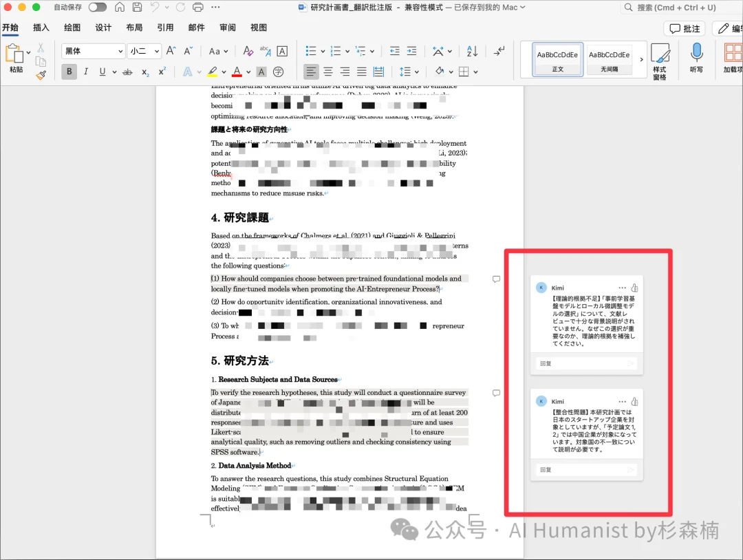
Task: Toggle off bold formatting
Action: click(69, 71)
